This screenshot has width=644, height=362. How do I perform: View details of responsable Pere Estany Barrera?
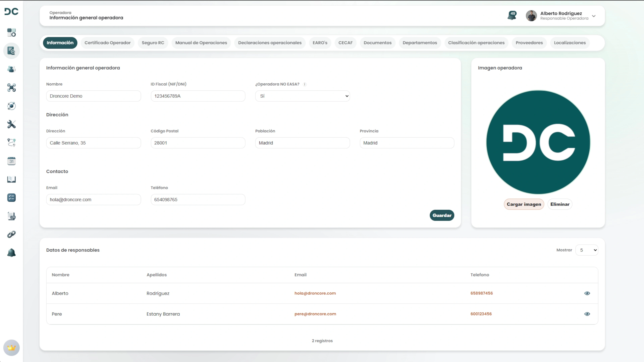point(587,314)
